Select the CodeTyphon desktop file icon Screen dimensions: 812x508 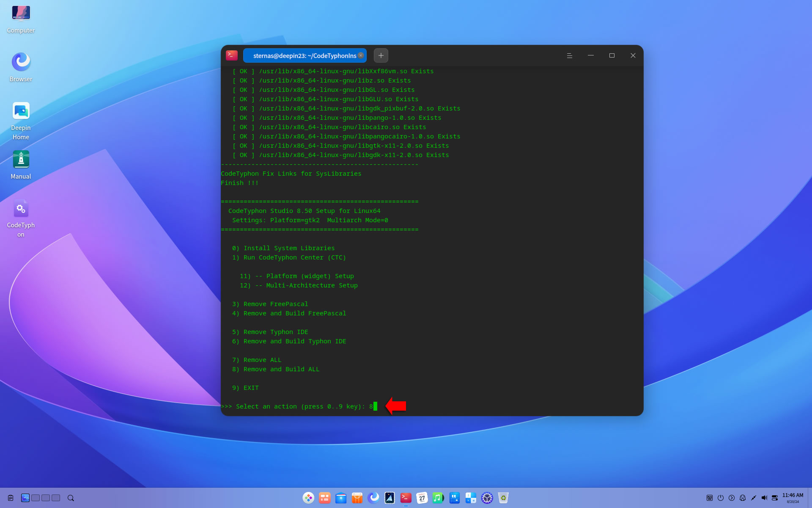coord(21,218)
